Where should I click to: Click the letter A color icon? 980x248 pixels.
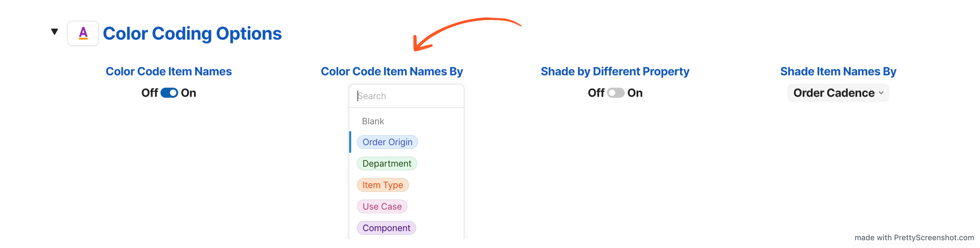point(83,33)
